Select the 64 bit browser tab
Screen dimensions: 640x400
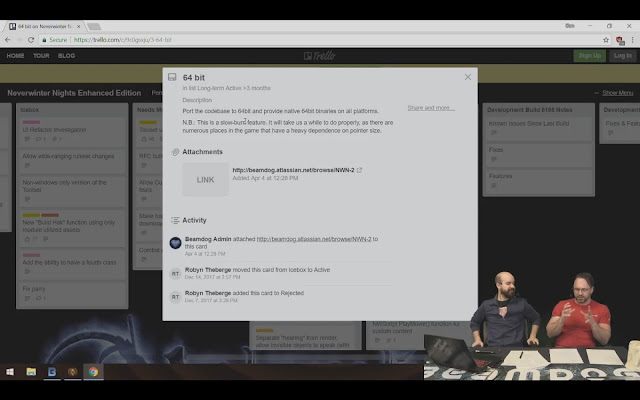tap(44, 26)
